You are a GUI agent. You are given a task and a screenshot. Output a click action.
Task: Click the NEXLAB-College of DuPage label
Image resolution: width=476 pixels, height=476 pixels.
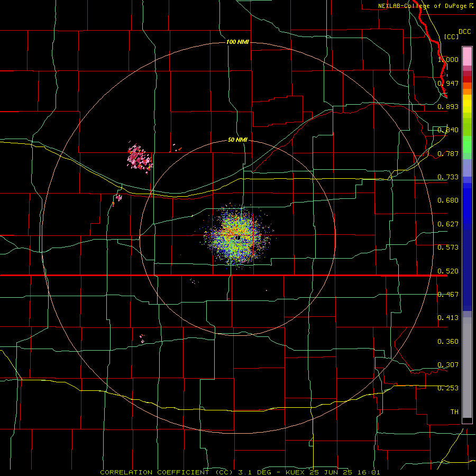coord(422,6)
